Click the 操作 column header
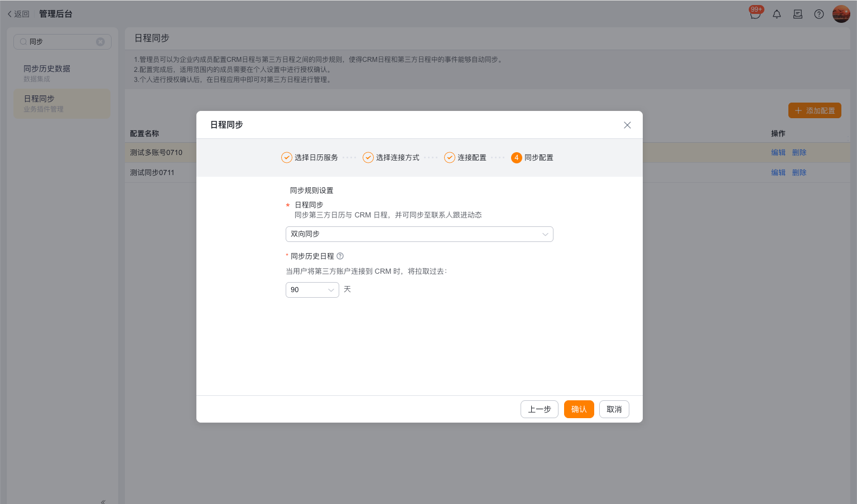 tap(778, 134)
